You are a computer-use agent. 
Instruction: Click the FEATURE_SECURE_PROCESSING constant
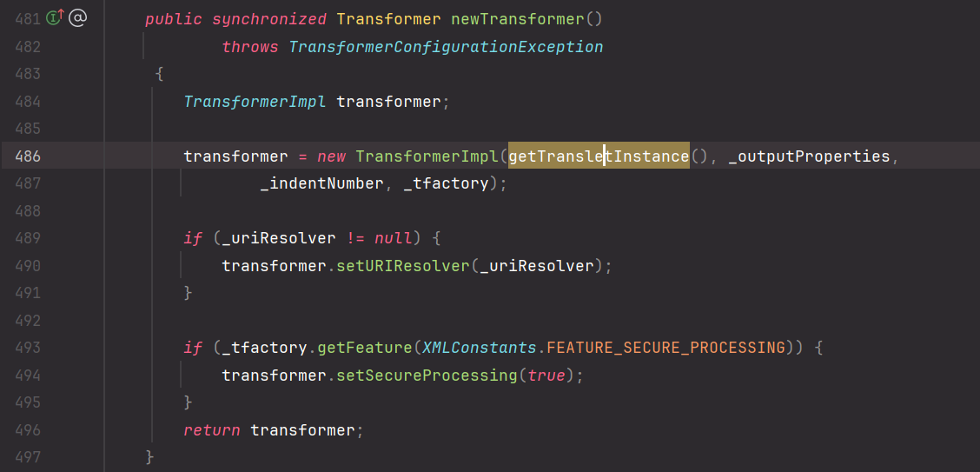click(x=665, y=348)
